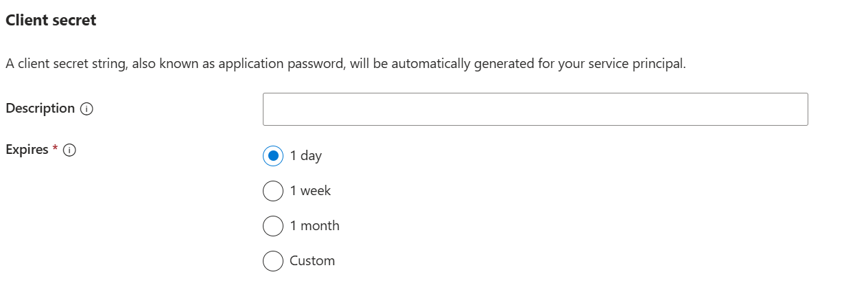Click the '1 day' option label text
Screen dimensions: 868x281
[x=305, y=156]
